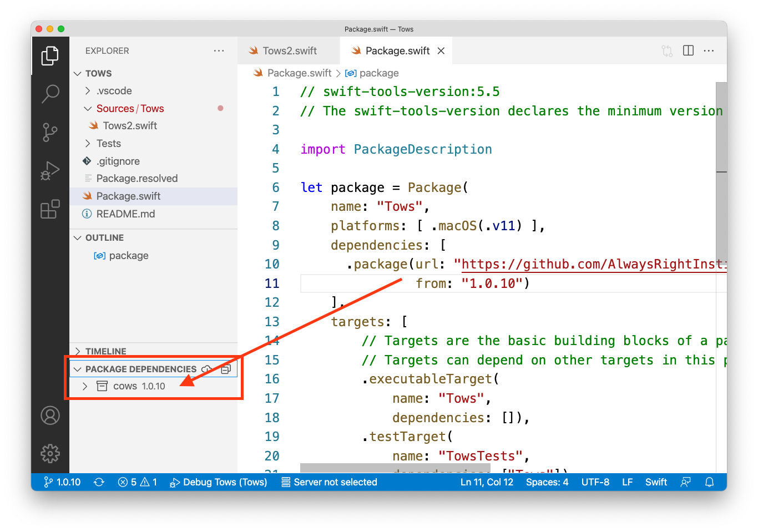Image resolution: width=758 pixels, height=532 pixels.
Task: Open the Manage gear icon
Action: tap(50, 453)
